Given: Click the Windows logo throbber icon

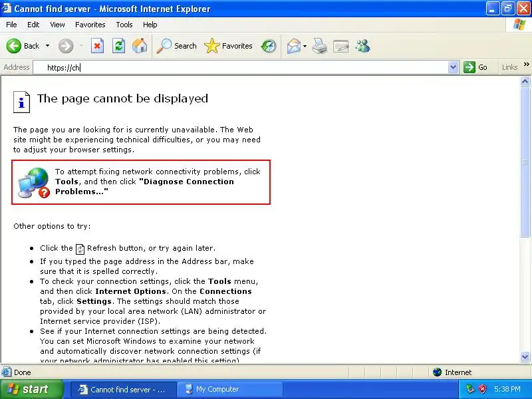Looking at the screenshot, I should tap(519, 25).
